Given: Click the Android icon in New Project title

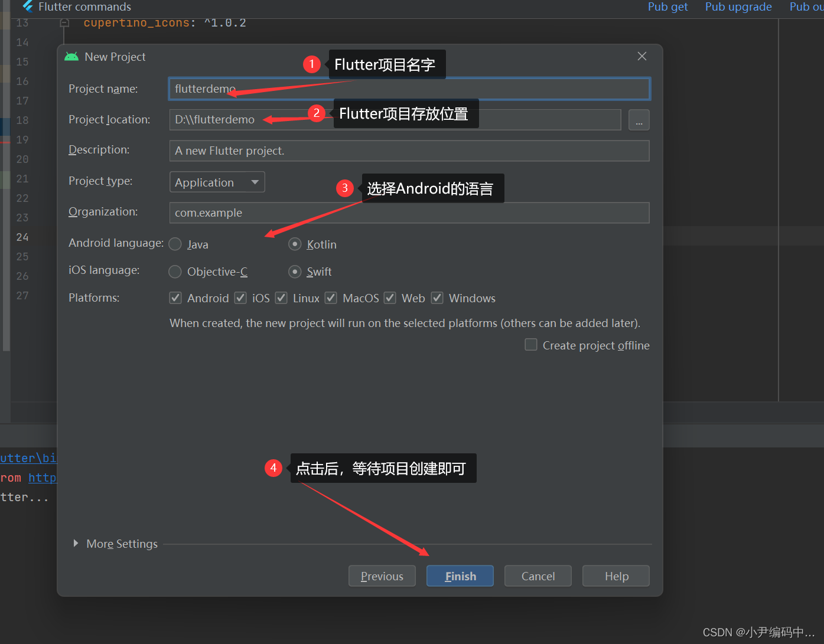Looking at the screenshot, I should pos(71,57).
